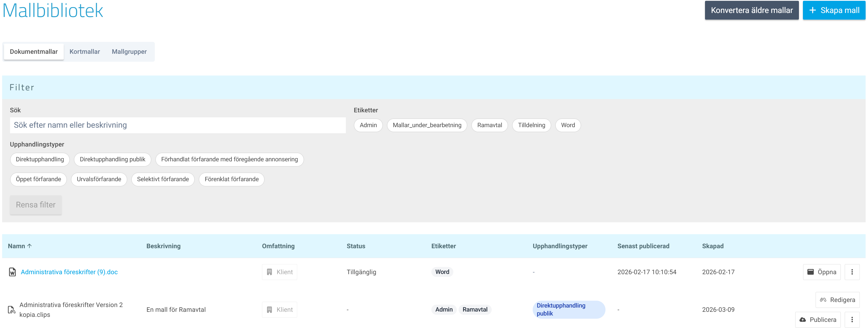Screen dimensions: 868x333
Task: Toggle the Ramavtal label filter chip
Action: (489, 125)
